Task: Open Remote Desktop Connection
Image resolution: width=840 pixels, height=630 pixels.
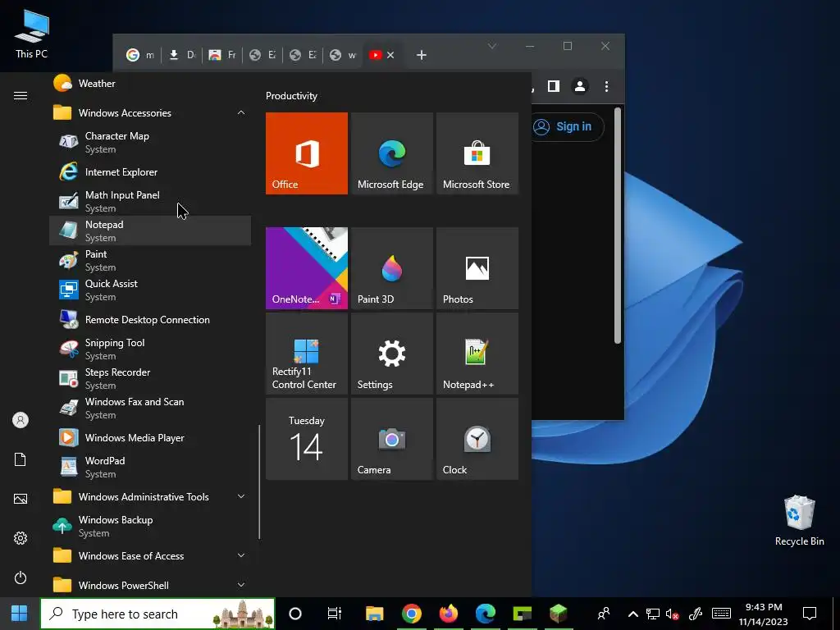Action: pyautogui.click(x=150, y=320)
